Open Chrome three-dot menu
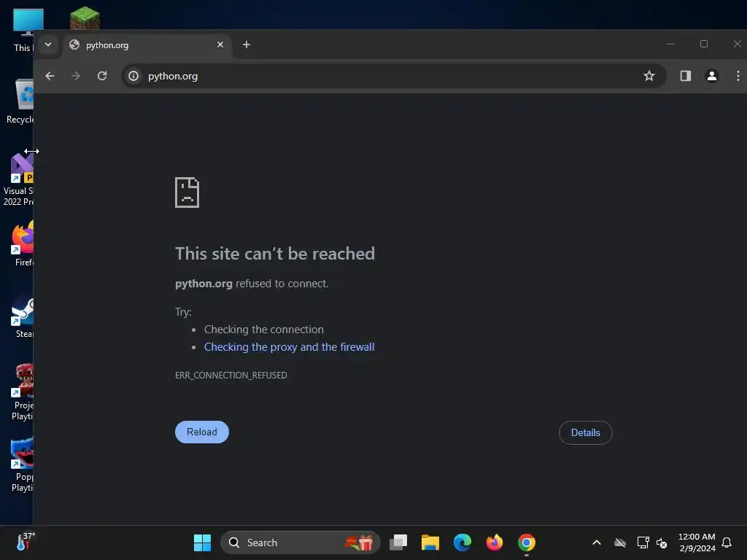The width and height of the screenshot is (747, 560). tap(738, 76)
